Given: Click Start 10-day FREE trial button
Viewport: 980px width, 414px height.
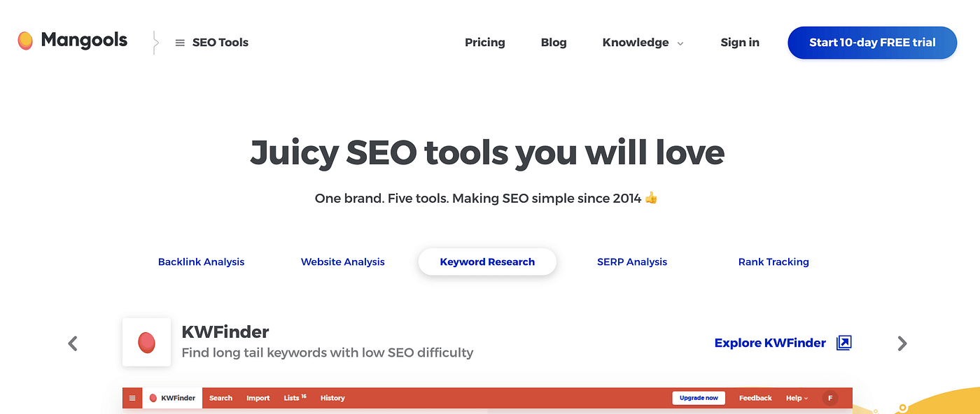Looking at the screenshot, I should coord(872,43).
